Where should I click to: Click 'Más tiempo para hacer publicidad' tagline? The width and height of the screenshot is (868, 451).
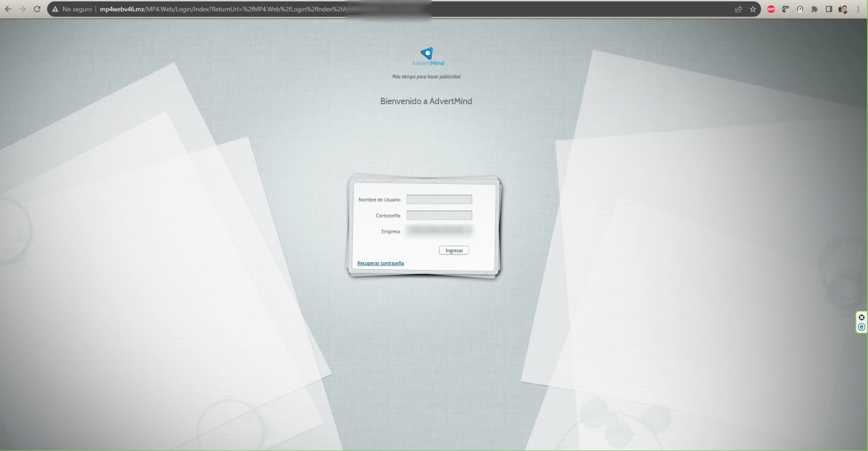tap(426, 77)
